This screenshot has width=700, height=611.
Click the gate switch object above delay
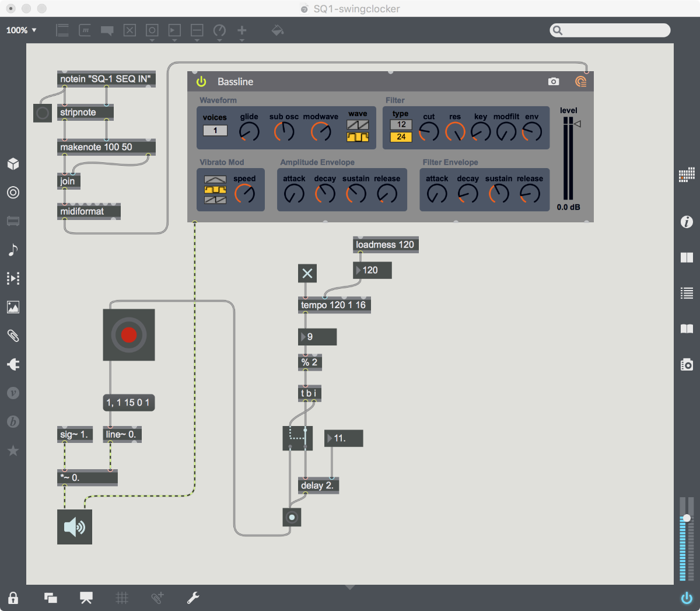pos(297,438)
